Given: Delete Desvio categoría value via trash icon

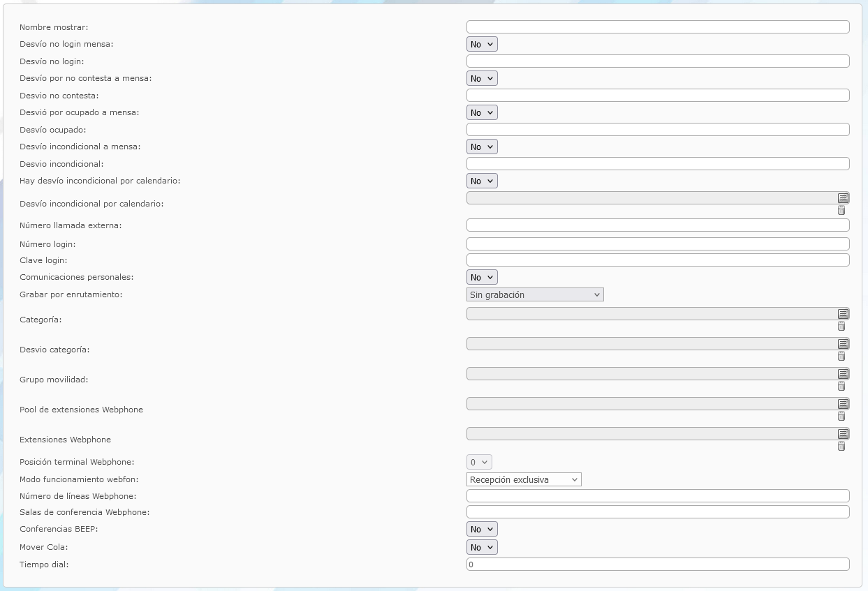Looking at the screenshot, I should coord(841,356).
